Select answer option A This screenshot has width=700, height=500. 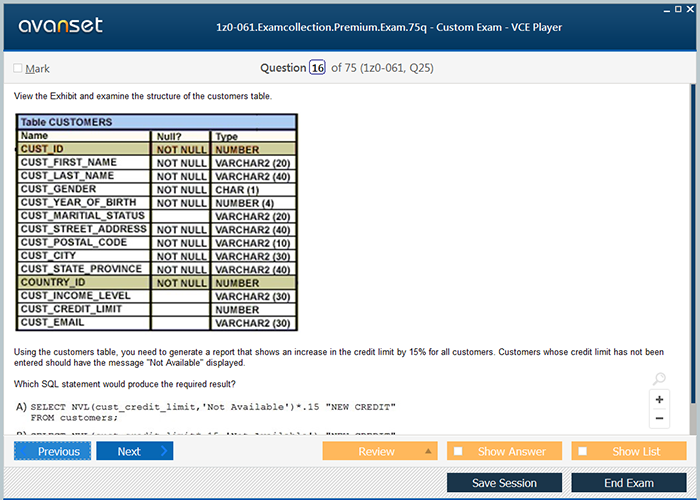click(21, 407)
